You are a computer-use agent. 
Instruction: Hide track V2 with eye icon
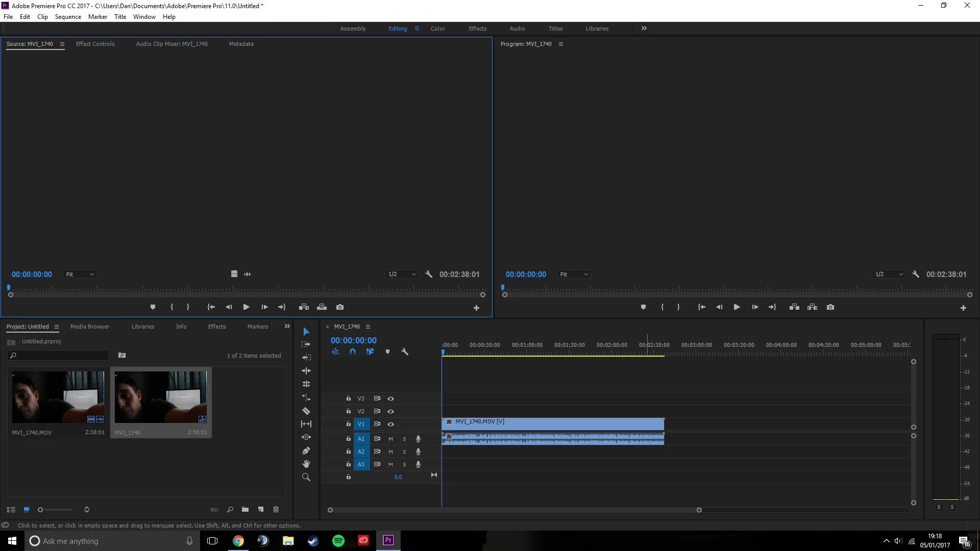tap(390, 411)
